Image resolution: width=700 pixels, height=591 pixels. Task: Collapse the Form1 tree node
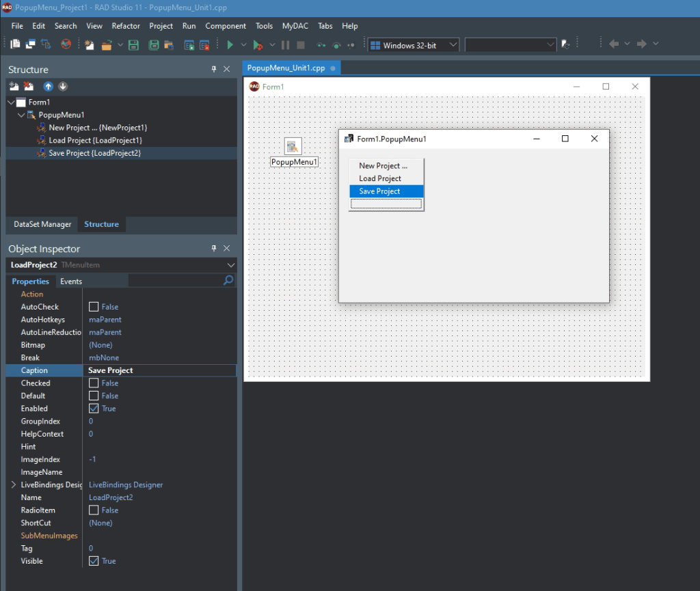[x=11, y=102]
